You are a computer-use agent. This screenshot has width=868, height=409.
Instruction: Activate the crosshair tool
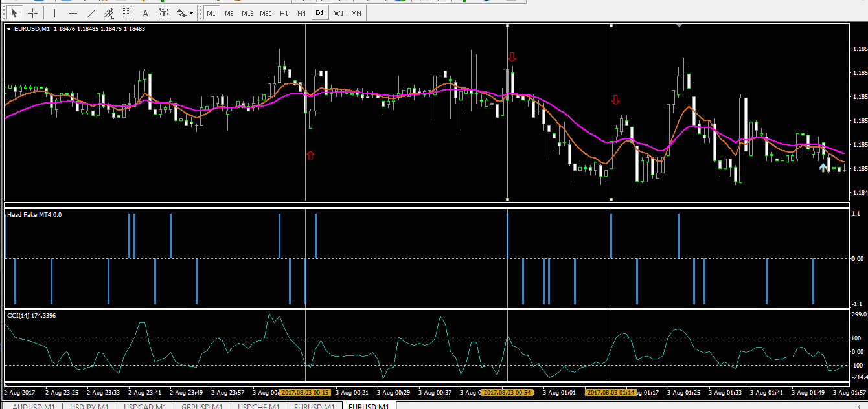pyautogui.click(x=32, y=13)
